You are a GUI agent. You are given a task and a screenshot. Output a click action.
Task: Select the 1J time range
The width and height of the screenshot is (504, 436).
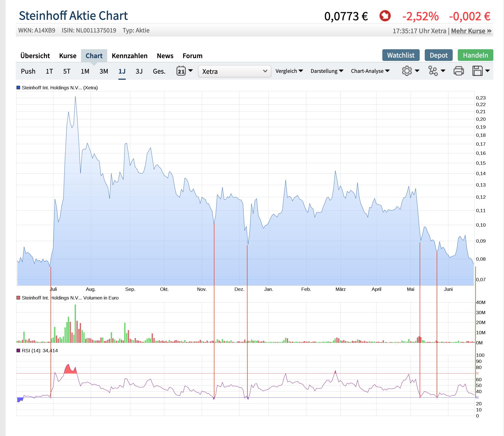coord(122,71)
